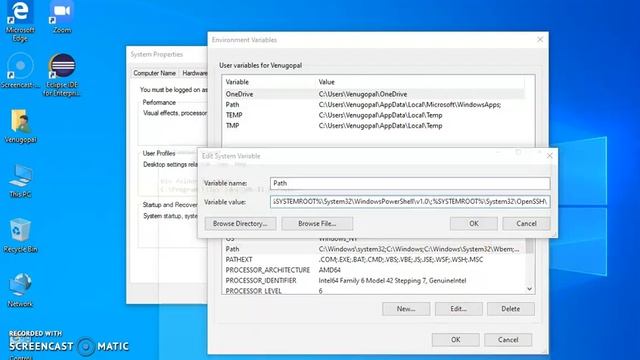This screenshot has width=640, height=360.
Task: Open Recycle Bin desktop icon
Action: point(20,235)
